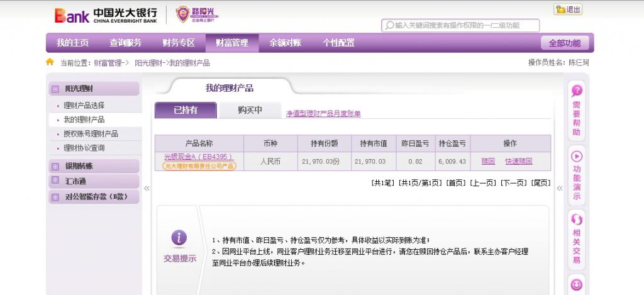Collapse the 阳光理财 menu section

[x=55, y=89]
